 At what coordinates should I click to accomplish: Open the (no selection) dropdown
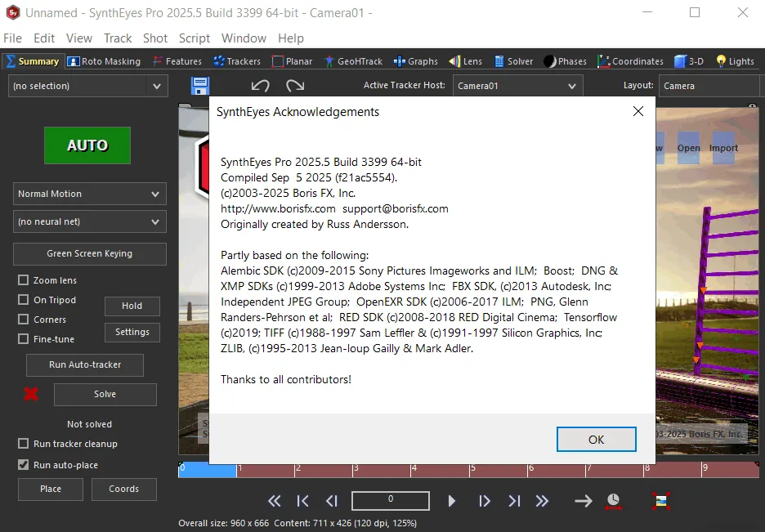tap(88, 86)
